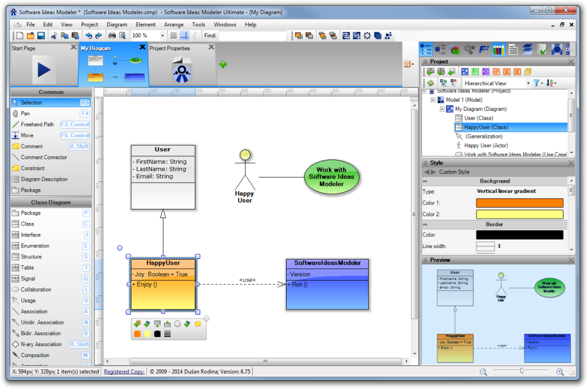Open a project via the folder icon
The image size is (588, 389).
[31, 36]
